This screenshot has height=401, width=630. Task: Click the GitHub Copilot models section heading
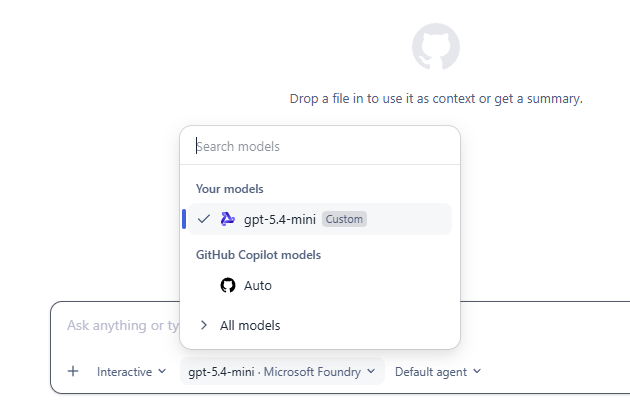coord(258,255)
